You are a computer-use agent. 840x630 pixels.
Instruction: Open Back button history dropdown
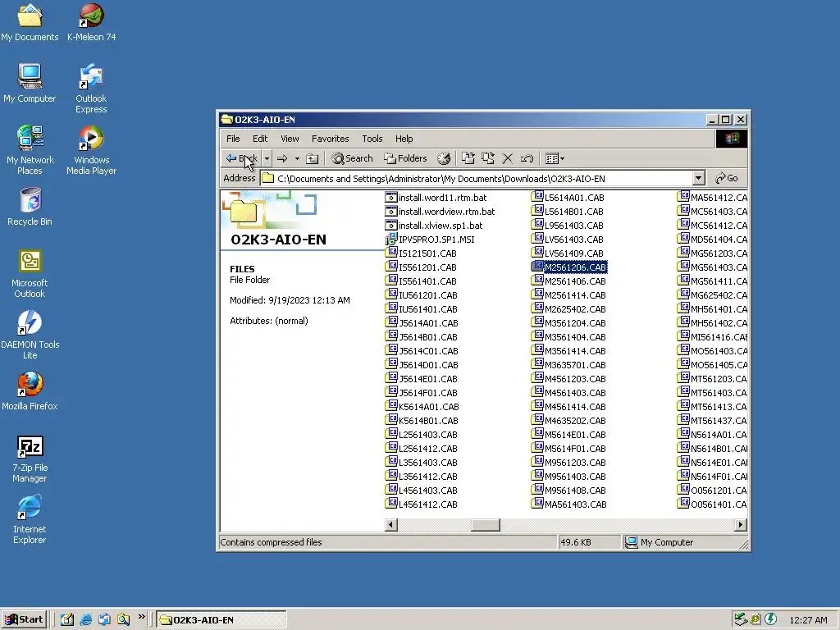click(267, 158)
